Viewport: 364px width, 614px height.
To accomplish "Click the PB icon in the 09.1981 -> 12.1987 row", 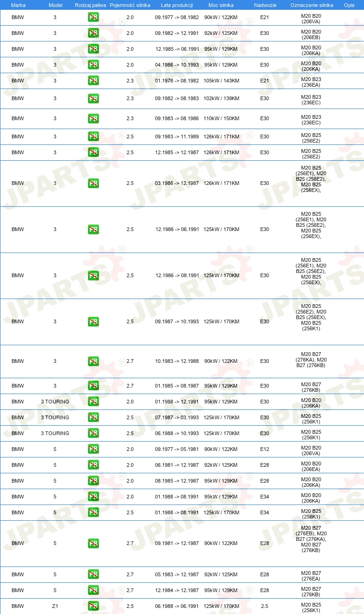I will point(93,543).
